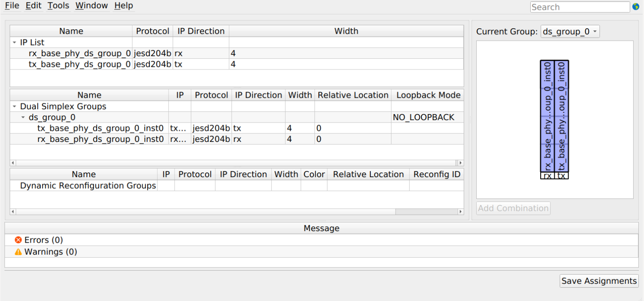Click the Search input field
644x301 pixels.
580,7
